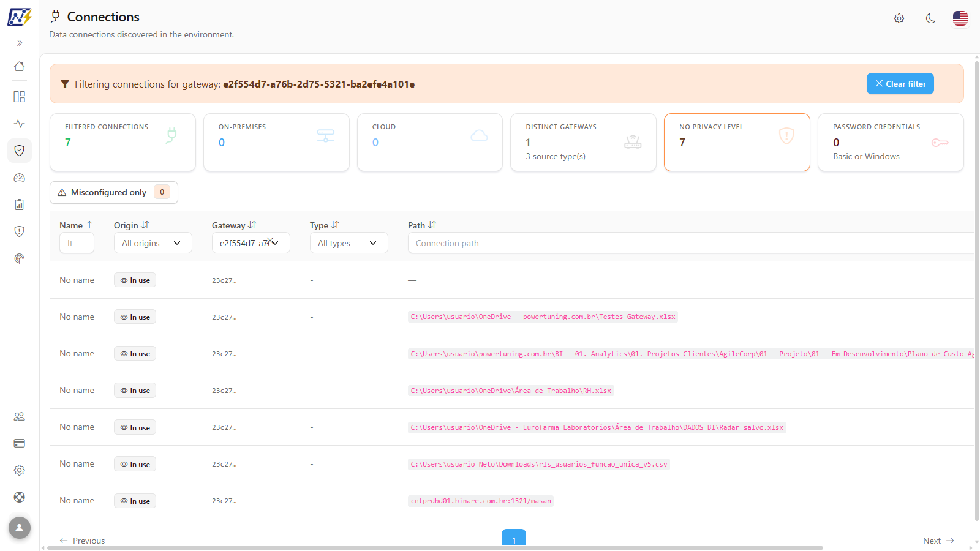Focus the Name filter field
Viewport: 980px width, 551px height.
[77, 243]
